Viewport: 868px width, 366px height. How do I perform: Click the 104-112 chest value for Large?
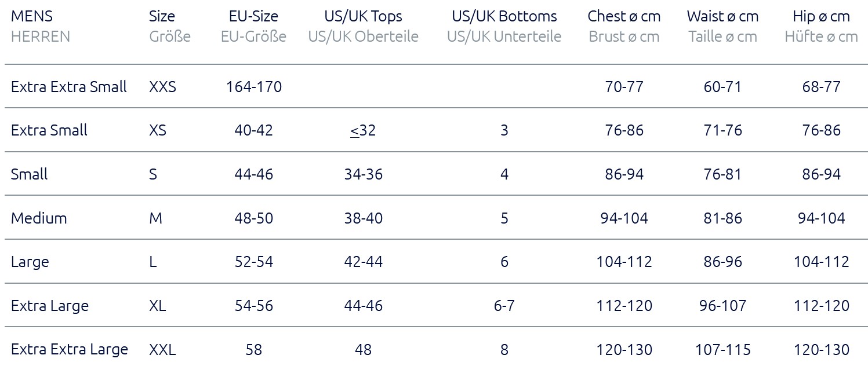(624, 262)
